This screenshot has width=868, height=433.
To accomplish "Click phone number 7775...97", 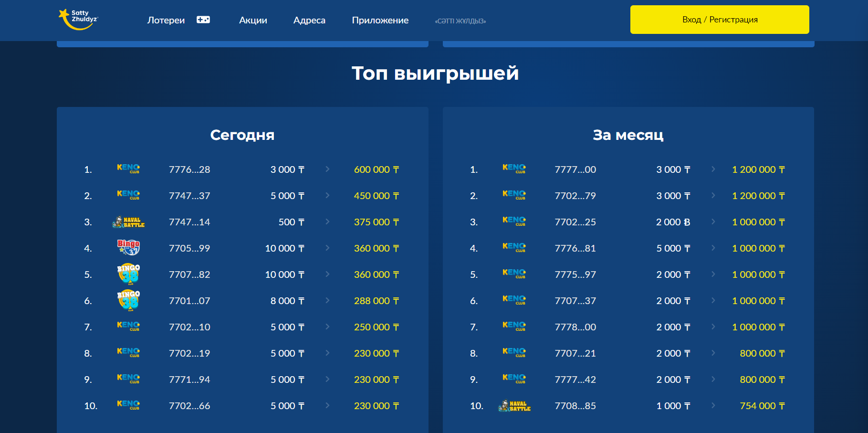I will tap(575, 275).
